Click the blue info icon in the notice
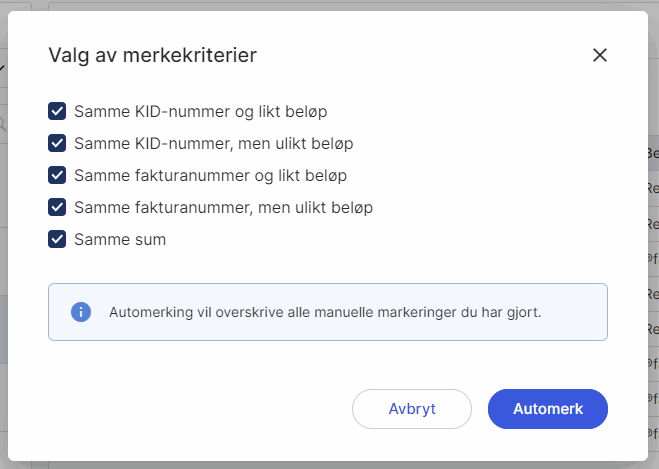This screenshot has height=469, width=659. click(x=81, y=312)
